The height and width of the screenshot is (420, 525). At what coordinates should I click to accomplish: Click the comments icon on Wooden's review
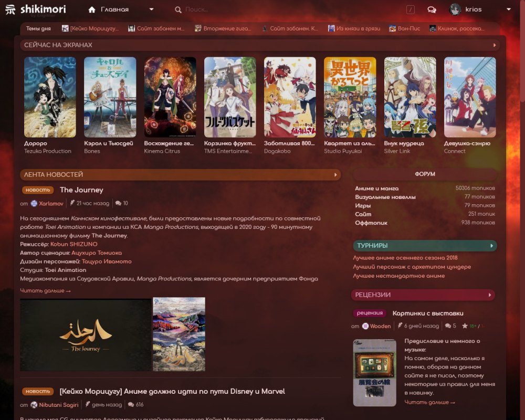[448, 325]
